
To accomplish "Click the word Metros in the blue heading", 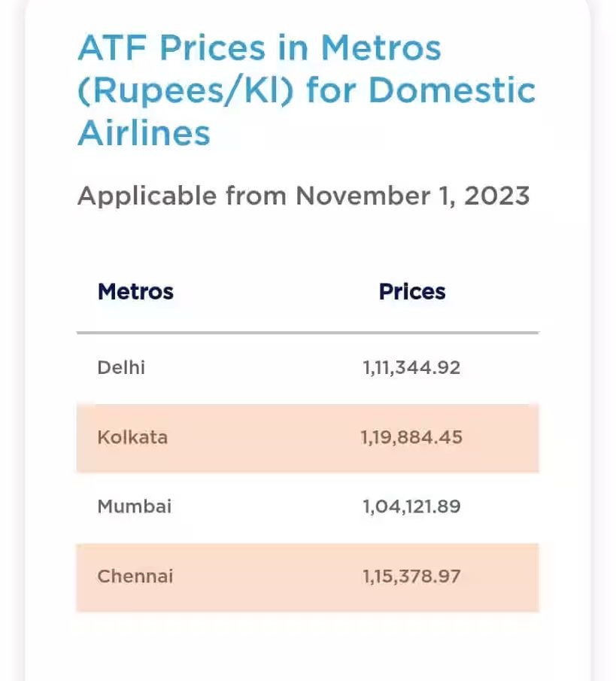I will click(381, 49).
